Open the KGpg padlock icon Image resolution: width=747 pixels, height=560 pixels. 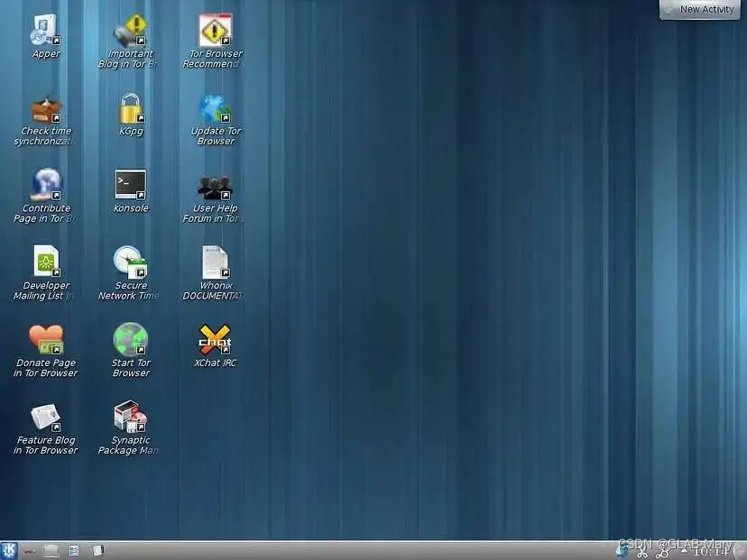(x=131, y=108)
